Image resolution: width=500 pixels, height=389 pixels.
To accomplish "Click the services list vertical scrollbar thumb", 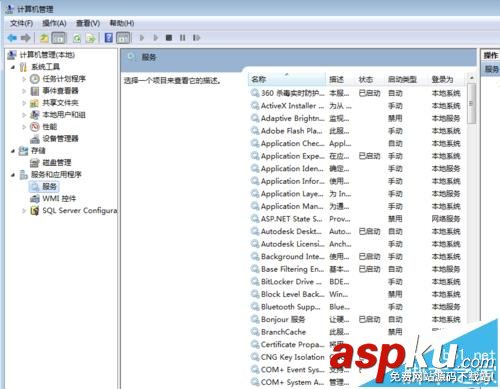I will point(471,104).
